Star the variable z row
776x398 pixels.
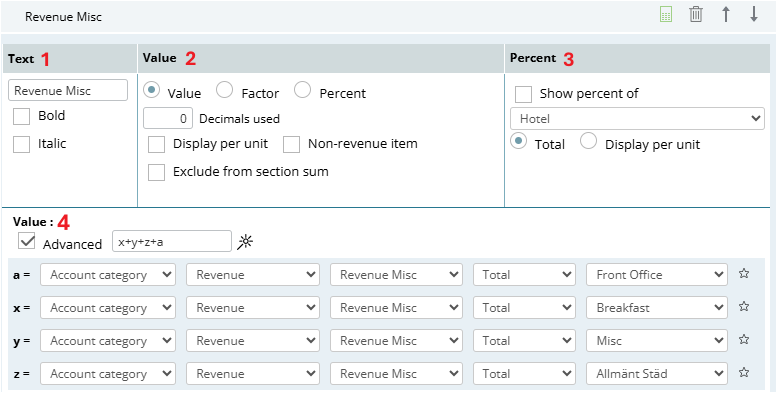pos(744,372)
